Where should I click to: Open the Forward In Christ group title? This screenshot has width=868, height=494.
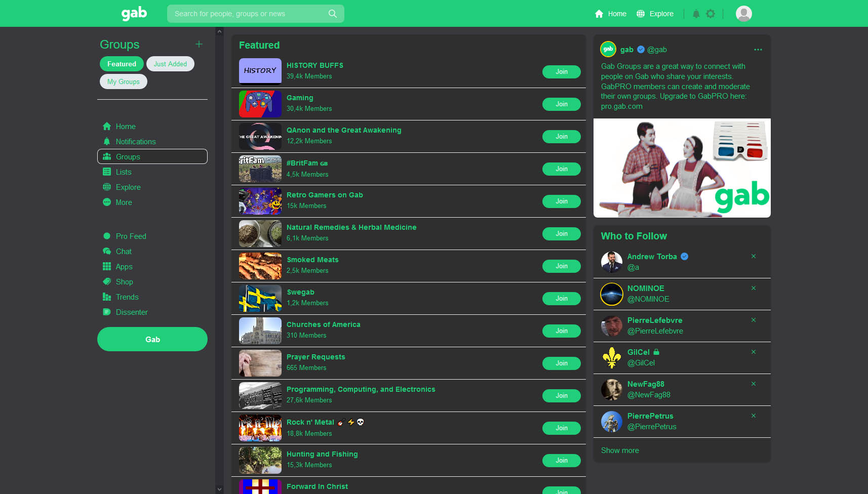pos(317,486)
